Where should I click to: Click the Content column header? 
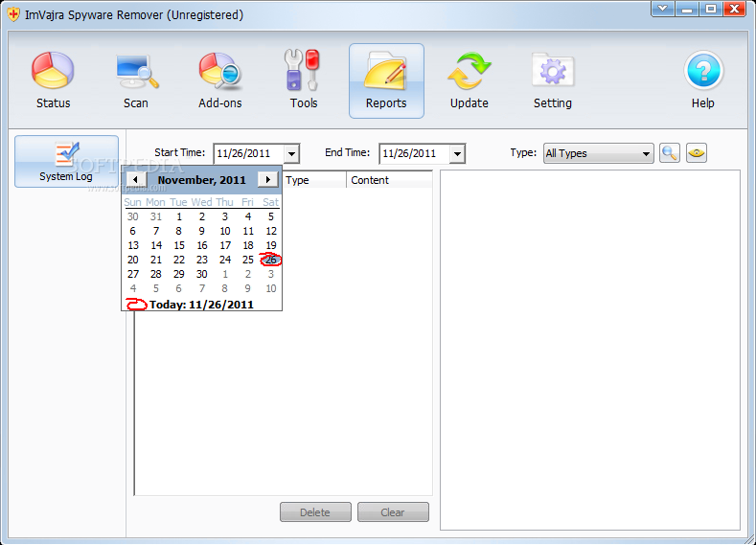point(389,180)
